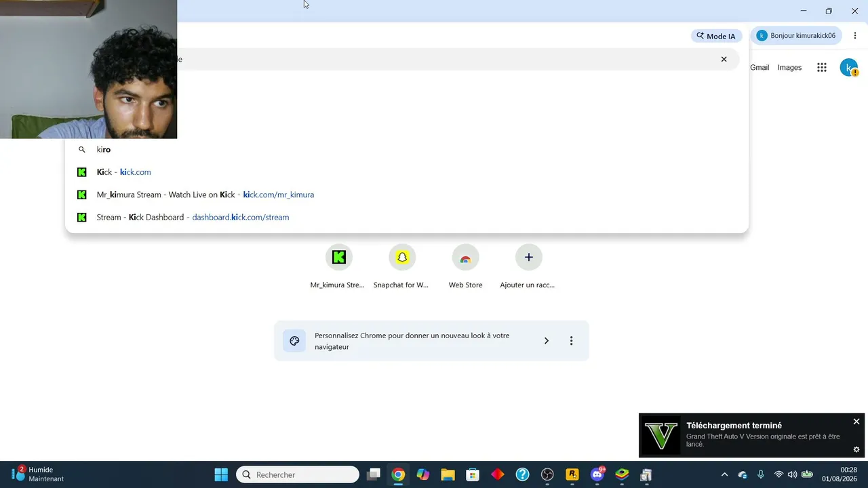Open Rockstar Games Launcher from the taskbar

572,474
